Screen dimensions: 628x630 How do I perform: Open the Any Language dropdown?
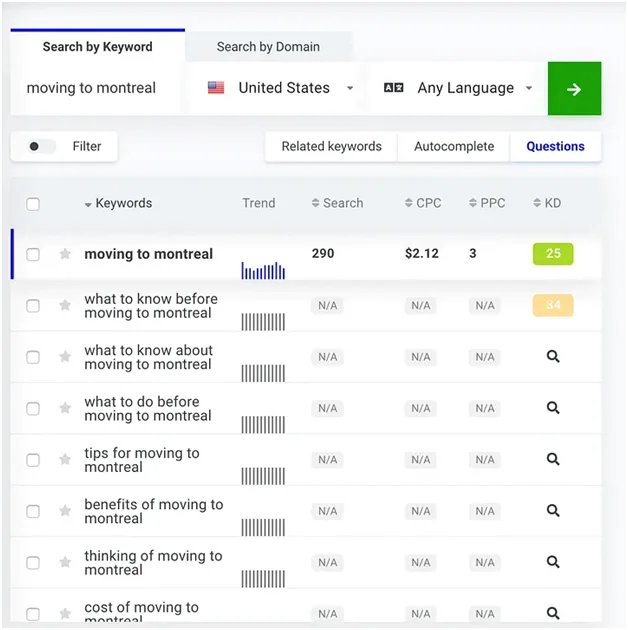457,88
